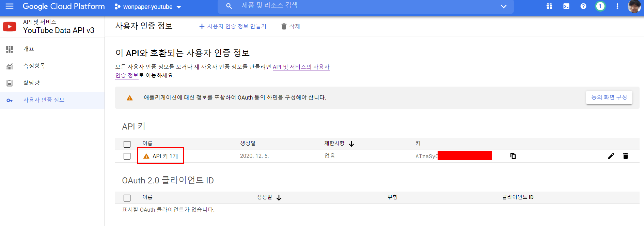Click 사용자 인증 정보 만들기 button
The width and height of the screenshot is (644, 226).
pos(233,26)
